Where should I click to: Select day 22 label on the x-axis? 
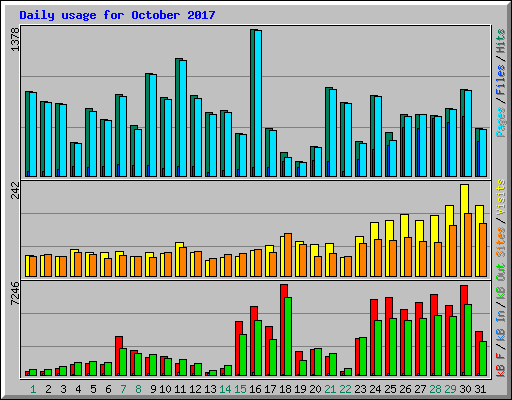pos(345,389)
